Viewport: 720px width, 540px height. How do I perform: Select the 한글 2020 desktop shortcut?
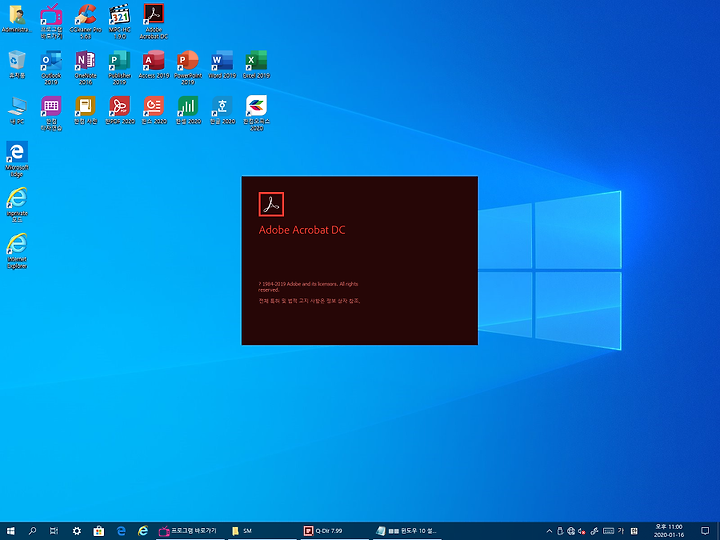click(x=222, y=110)
